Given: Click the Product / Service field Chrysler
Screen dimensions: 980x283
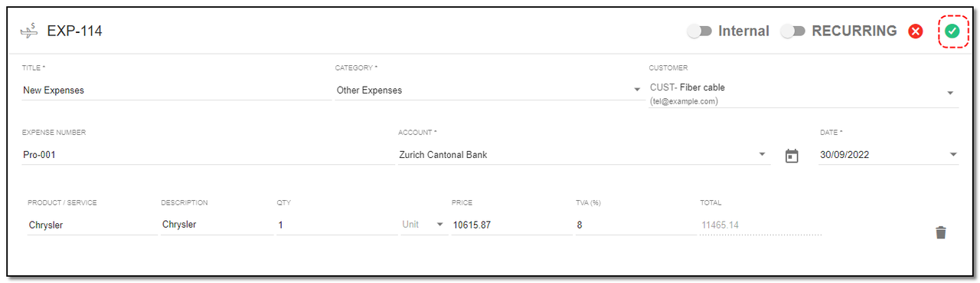Looking at the screenshot, I should click(92, 225).
